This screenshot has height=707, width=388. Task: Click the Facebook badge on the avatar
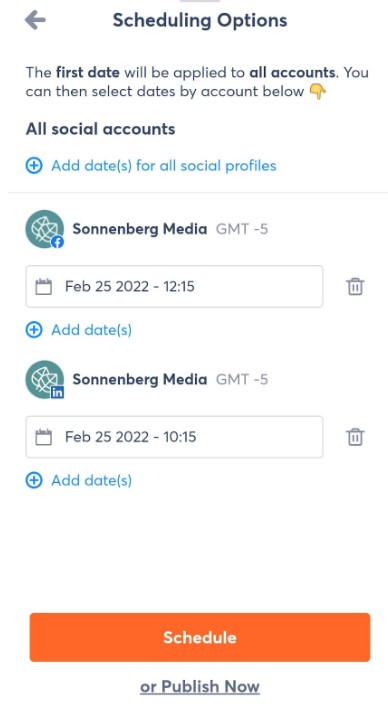pos(57,242)
